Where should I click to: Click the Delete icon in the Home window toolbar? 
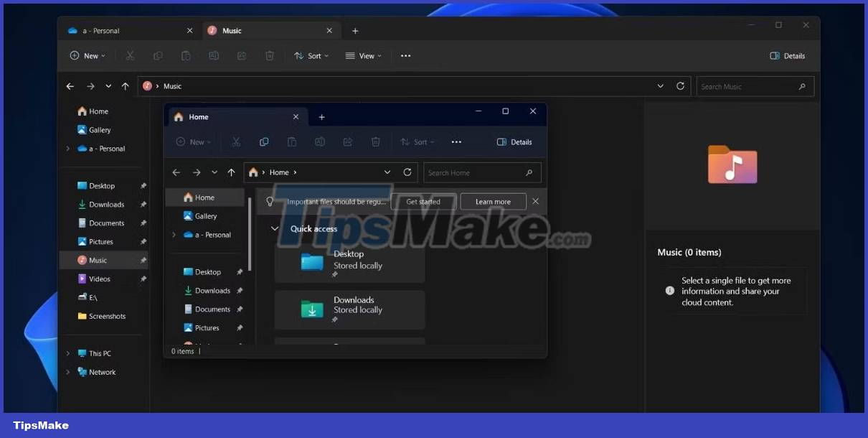click(x=376, y=141)
